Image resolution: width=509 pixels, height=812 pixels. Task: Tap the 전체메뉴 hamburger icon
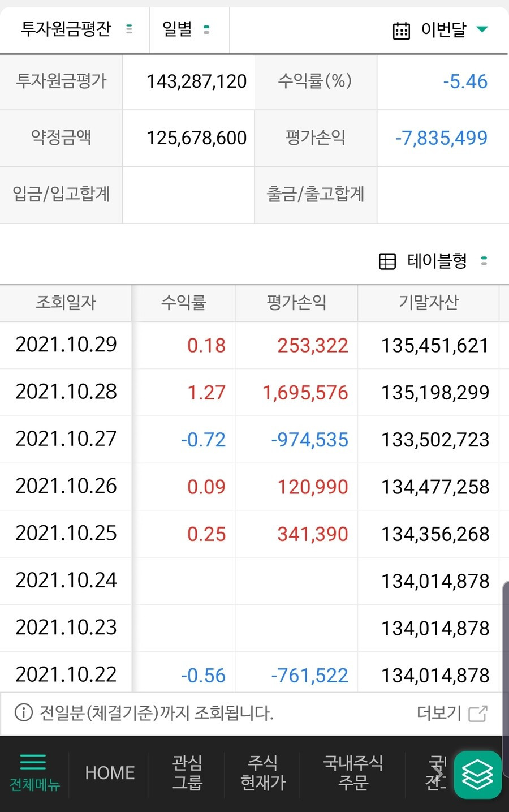pos(33,762)
